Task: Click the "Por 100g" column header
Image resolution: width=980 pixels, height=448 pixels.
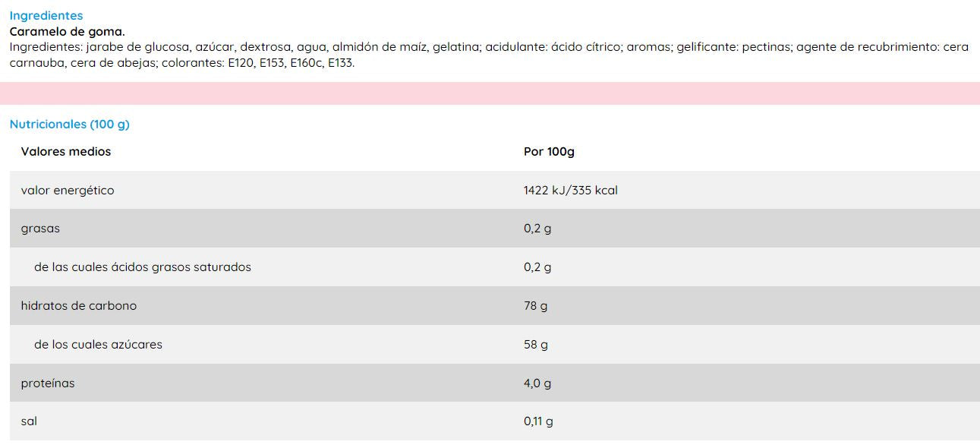Action: (549, 152)
